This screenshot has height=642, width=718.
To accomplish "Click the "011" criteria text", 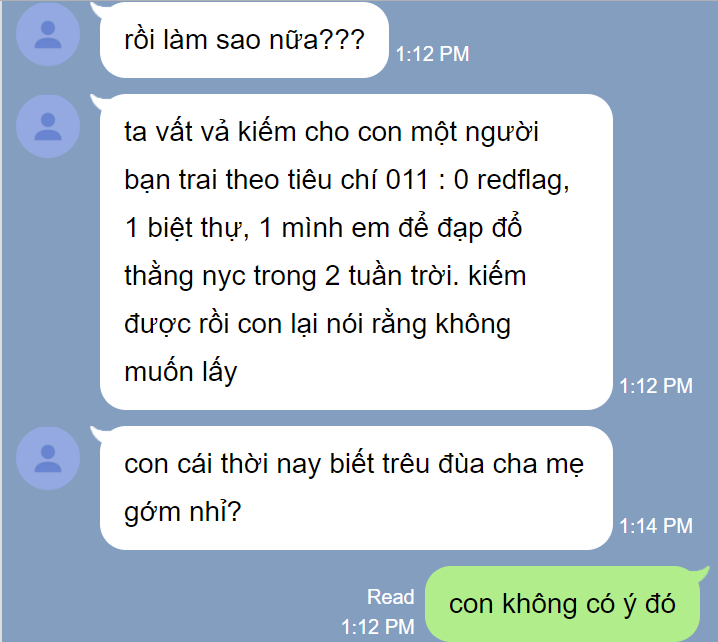I will 407,180.
